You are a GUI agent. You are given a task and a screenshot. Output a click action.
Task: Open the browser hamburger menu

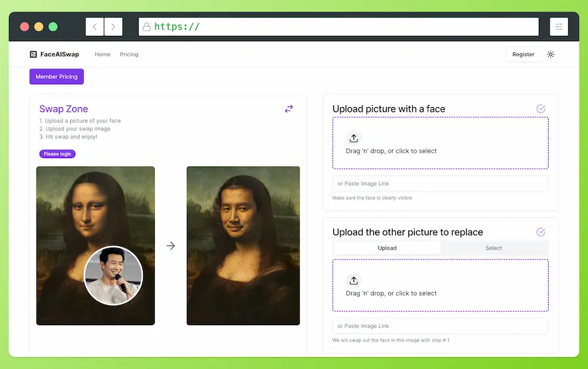tap(559, 27)
